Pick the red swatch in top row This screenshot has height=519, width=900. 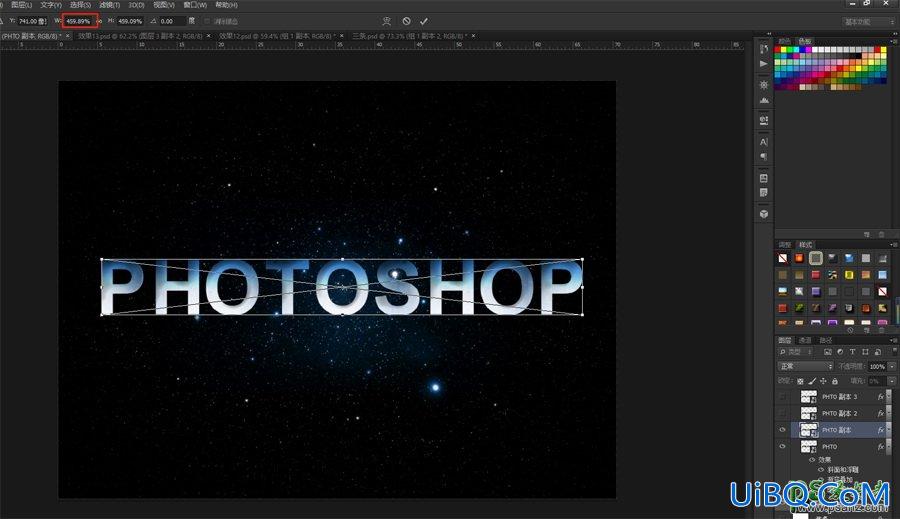778,50
